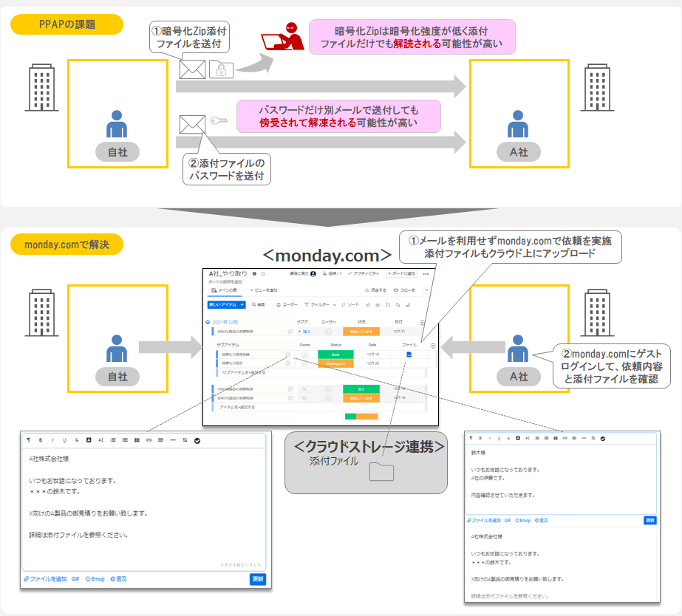Select the link insertion icon in the editor toolbar

click(149, 440)
